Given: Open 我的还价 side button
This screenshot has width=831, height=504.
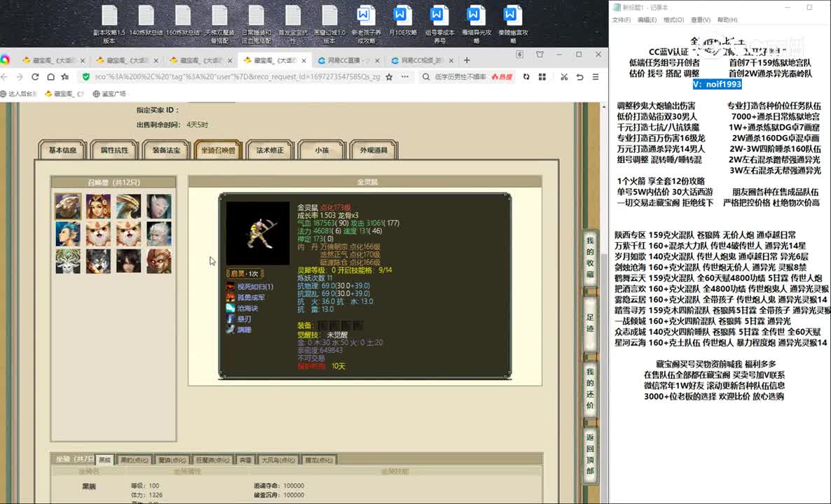Looking at the screenshot, I should [590, 388].
